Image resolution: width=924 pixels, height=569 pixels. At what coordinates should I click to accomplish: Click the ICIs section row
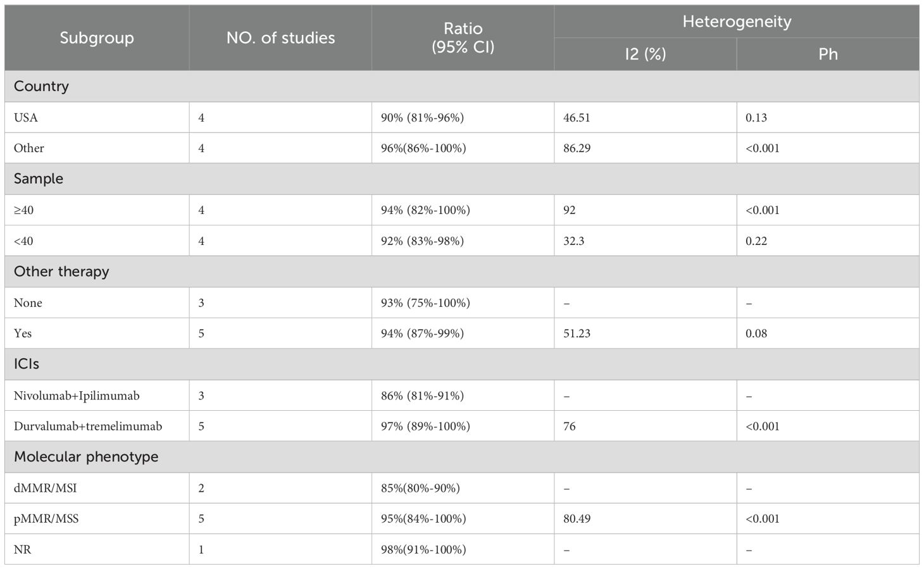[462, 364]
